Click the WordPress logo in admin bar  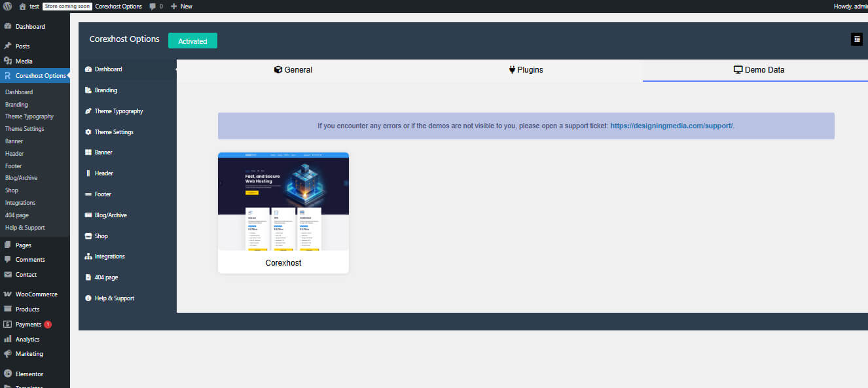[7, 6]
